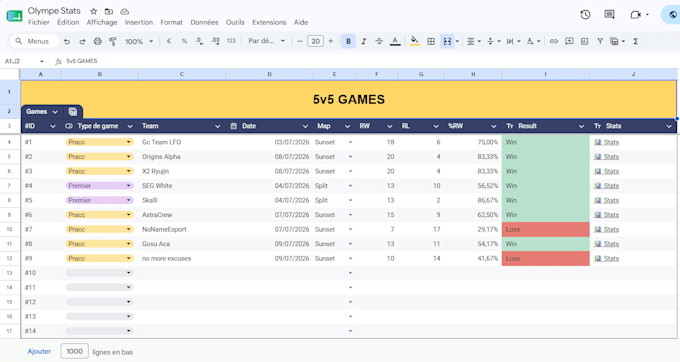The image size is (680, 362).
Task: Open the Données menu
Action: (204, 22)
